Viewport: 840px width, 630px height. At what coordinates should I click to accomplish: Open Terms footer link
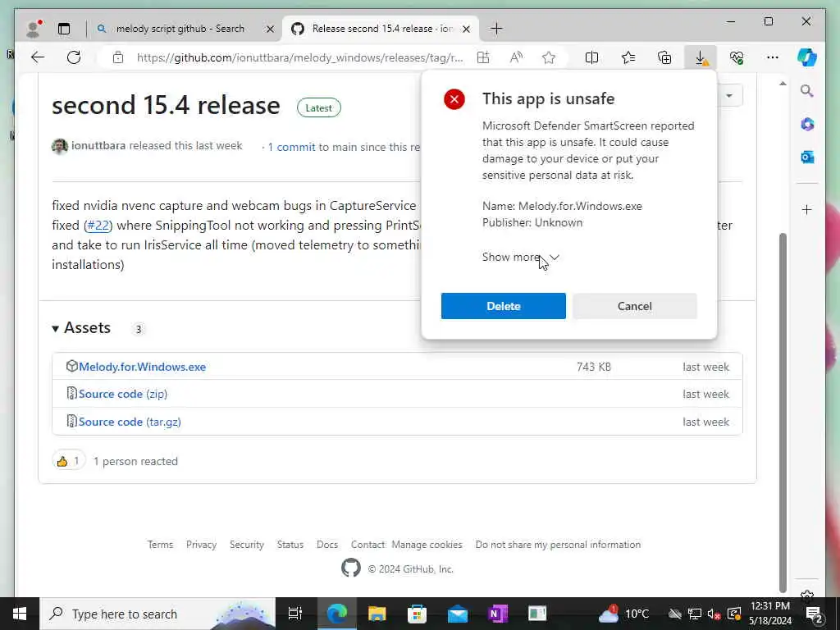[x=160, y=545]
